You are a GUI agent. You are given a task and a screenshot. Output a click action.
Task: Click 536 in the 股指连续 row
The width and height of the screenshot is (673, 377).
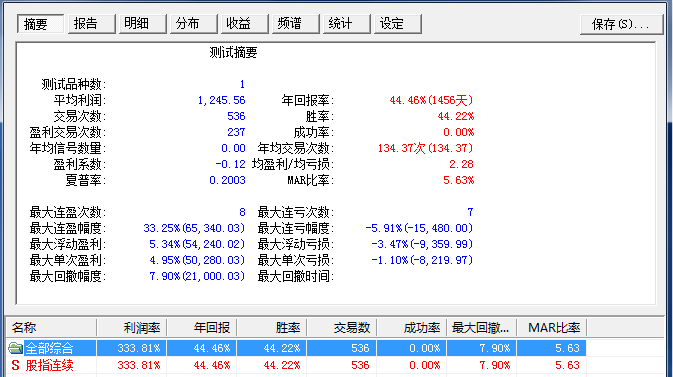click(x=361, y=365)
